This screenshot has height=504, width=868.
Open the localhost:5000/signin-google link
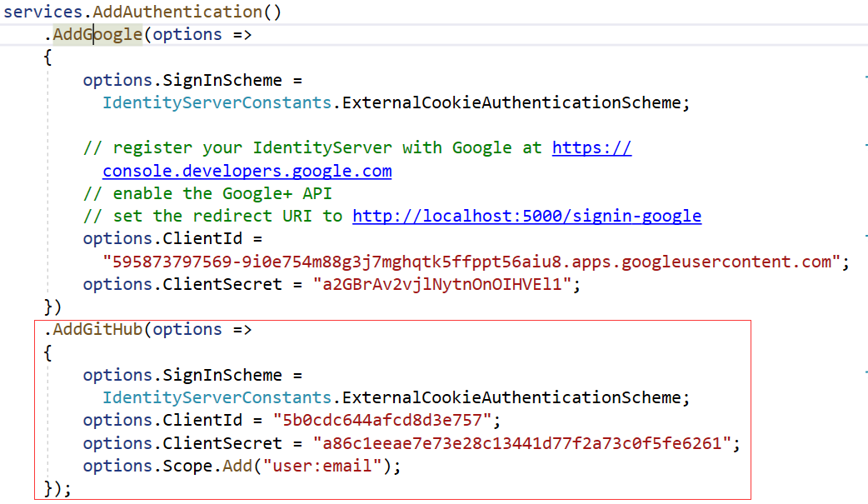click(527, 216)
